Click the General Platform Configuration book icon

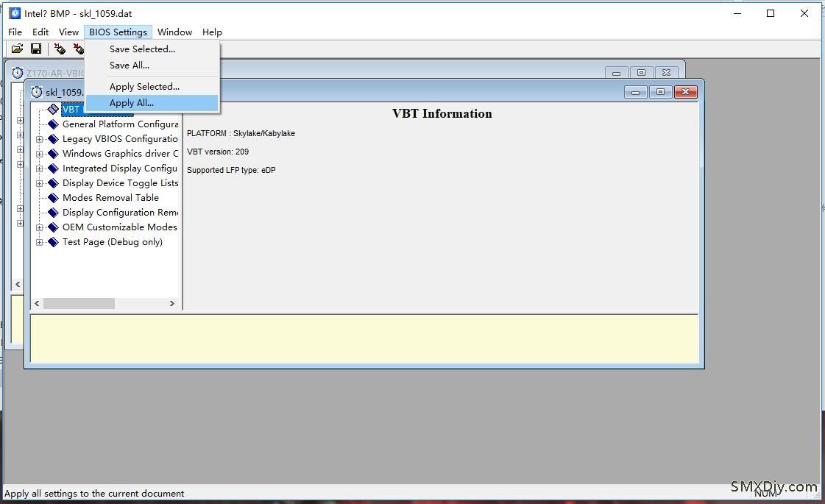point(52,124)
